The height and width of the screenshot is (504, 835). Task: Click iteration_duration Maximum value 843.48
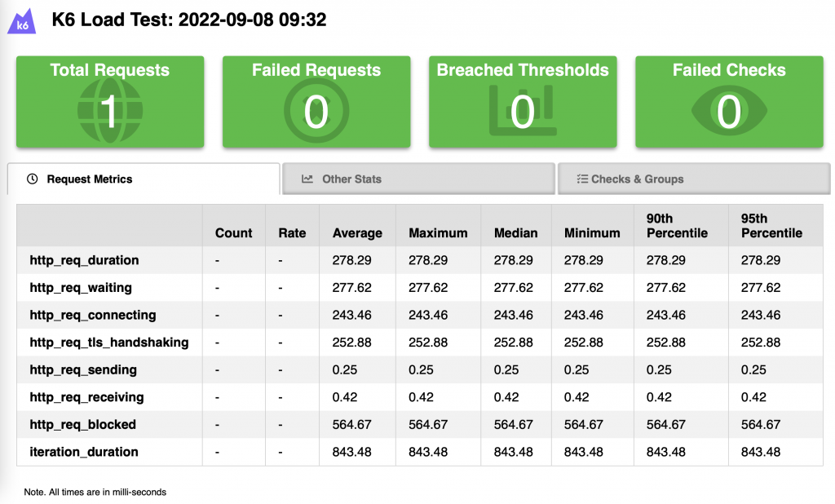point(428,452)
